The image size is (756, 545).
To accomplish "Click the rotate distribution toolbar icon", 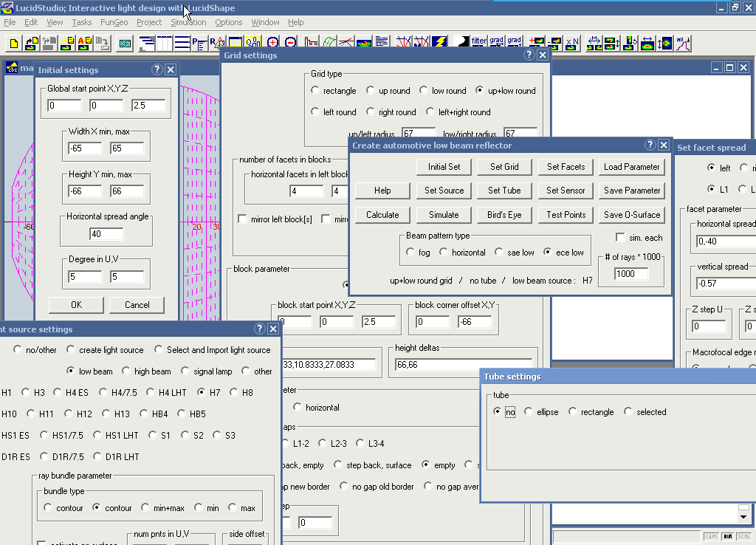I will [x=630, y=44].
